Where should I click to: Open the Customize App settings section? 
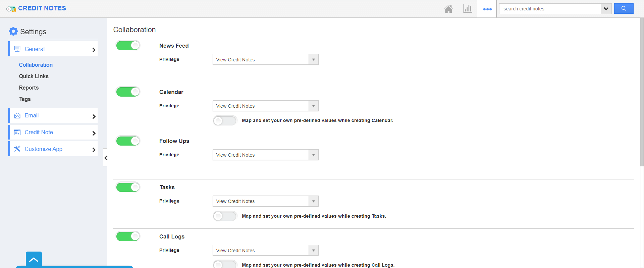(54, 149)
